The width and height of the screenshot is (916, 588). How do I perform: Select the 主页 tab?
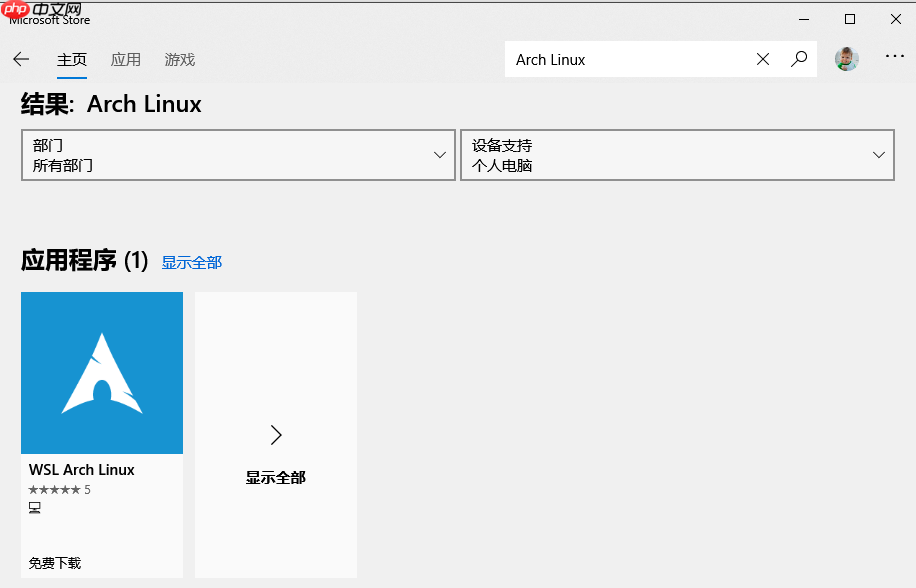pyautogui.click(x=72, y=59)
